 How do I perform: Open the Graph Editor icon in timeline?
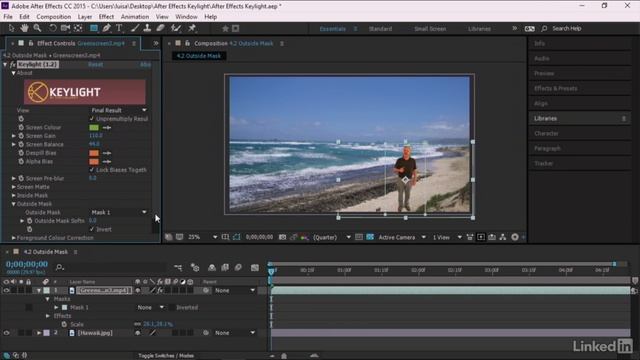[x=255, y=268]
